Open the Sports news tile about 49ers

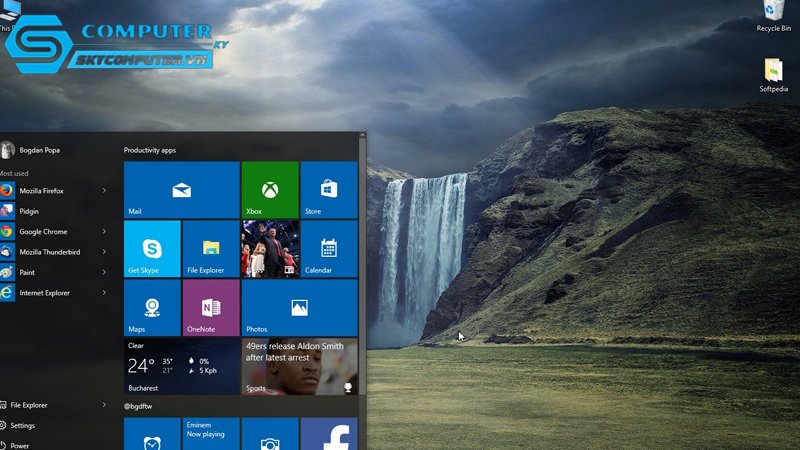(299, 367)
